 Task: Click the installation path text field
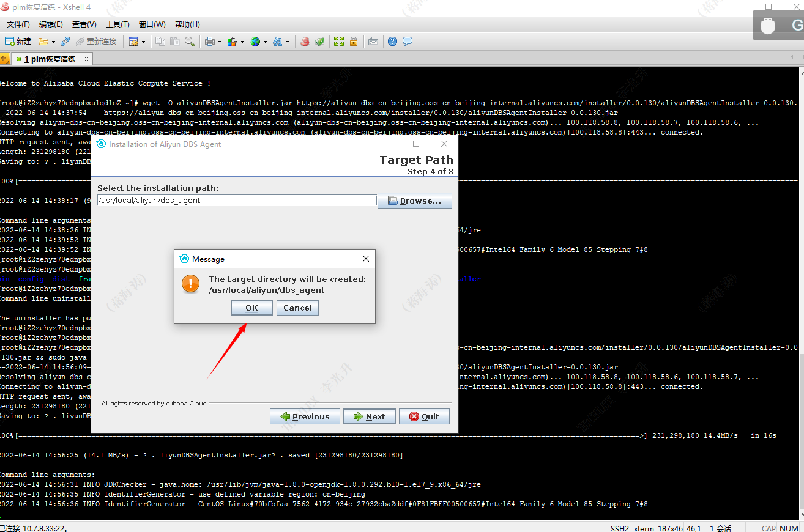236,200
